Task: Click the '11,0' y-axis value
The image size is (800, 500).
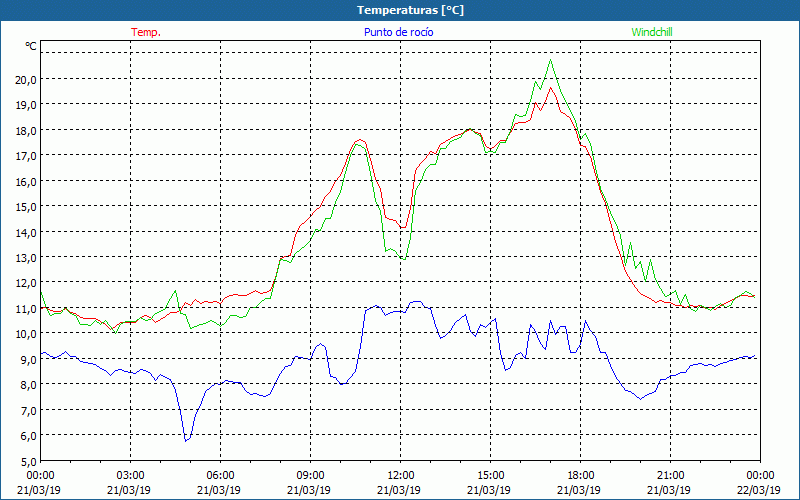Action: (27, 308)
